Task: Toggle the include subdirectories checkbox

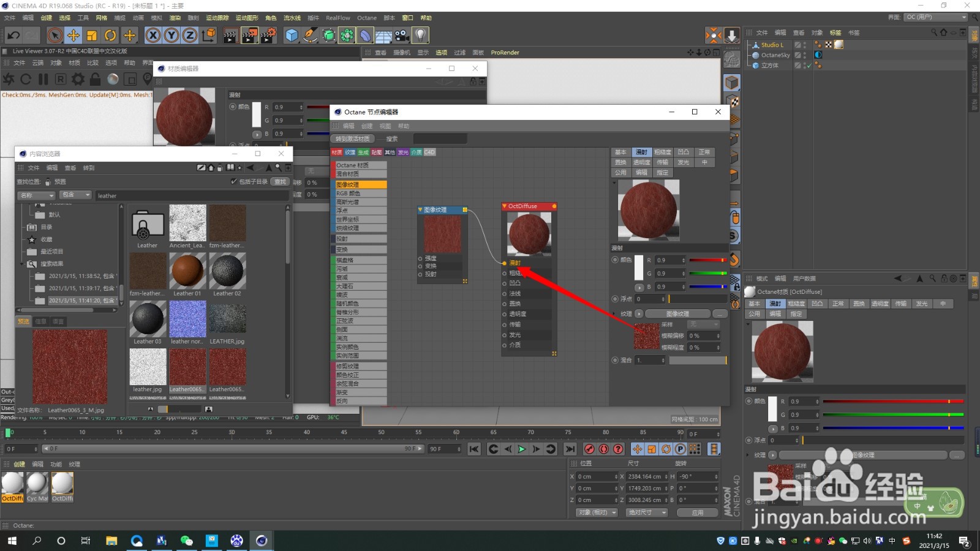Action: 233,181
